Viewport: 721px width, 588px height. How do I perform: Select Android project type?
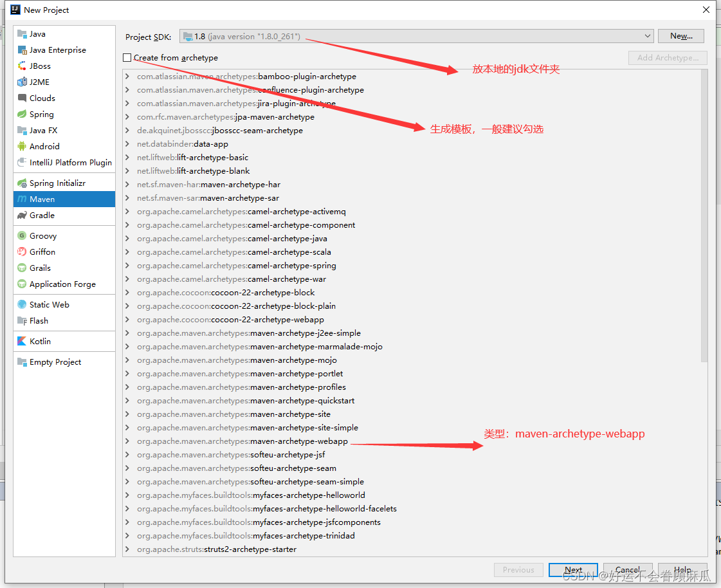click(64, 146)
